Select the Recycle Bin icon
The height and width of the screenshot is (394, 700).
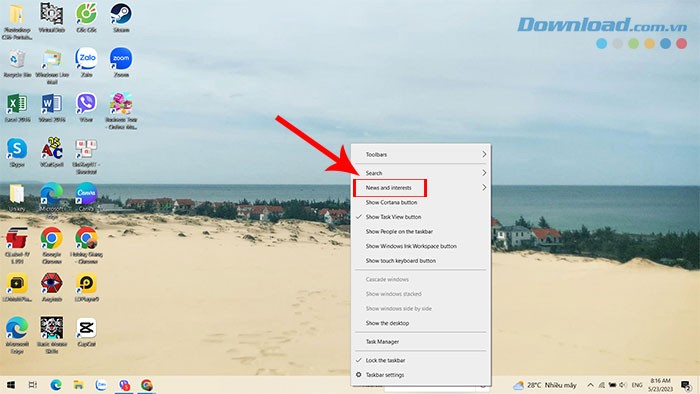(x=17, y=62)
